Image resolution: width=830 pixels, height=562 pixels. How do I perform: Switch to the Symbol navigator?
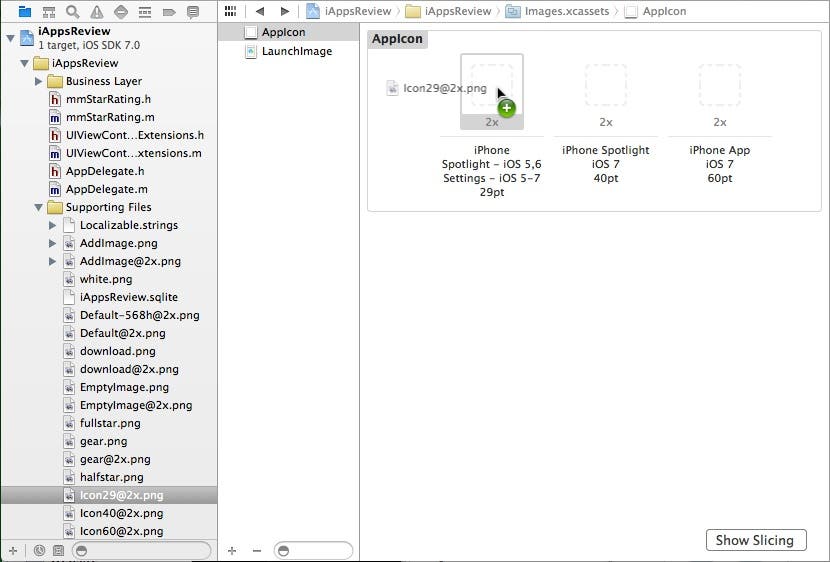[x=49, y=12]
